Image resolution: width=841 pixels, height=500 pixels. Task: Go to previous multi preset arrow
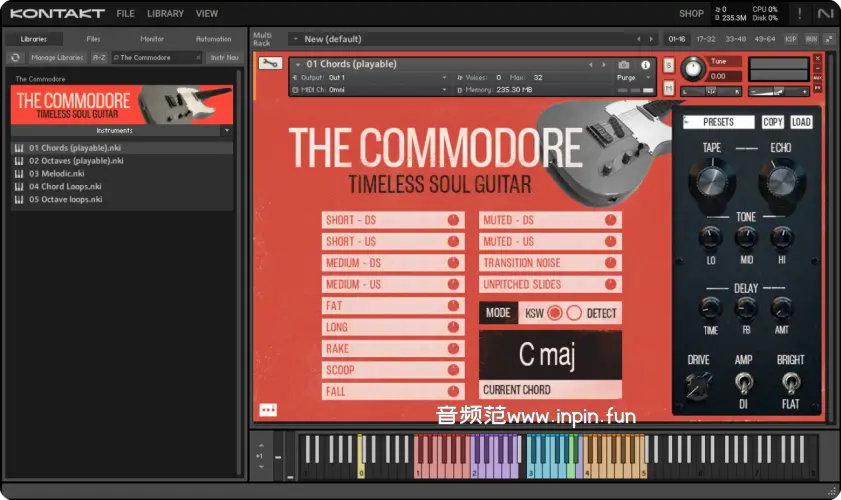pyautogui.click(x=638, y=39)
